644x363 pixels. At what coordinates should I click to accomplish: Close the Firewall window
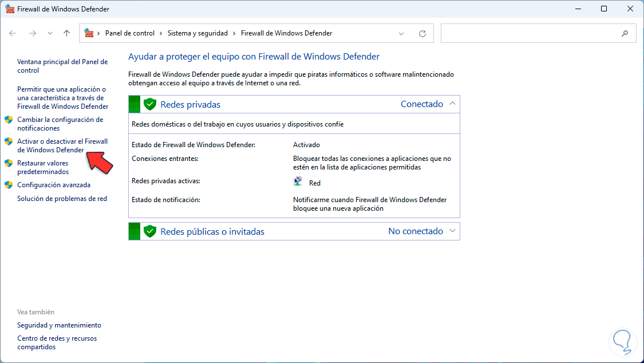(630, 9)
